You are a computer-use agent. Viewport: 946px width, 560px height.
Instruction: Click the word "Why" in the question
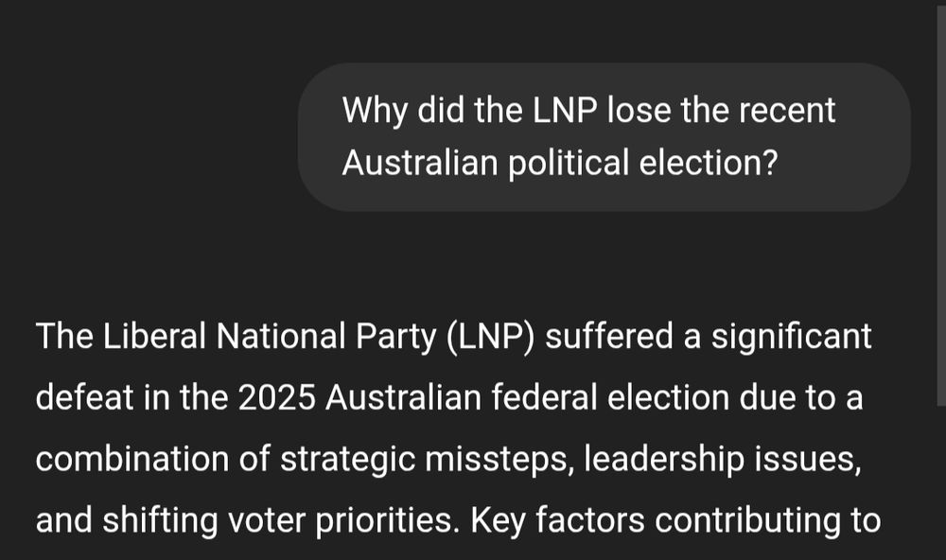(x=375, y=111)
